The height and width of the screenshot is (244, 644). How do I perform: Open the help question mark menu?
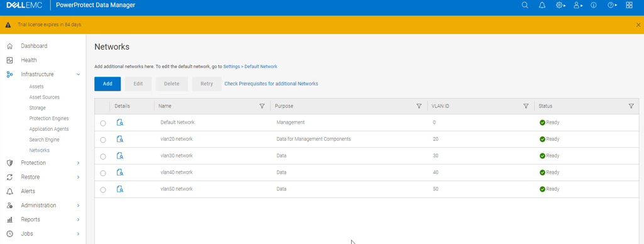pyautogui.click(x=612, y=5)
